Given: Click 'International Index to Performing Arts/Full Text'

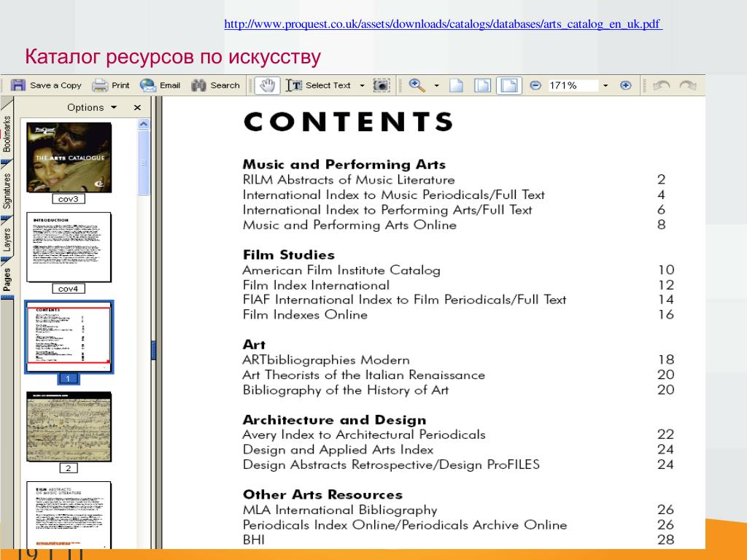Looking at the screenshot, I should [387, 210].
